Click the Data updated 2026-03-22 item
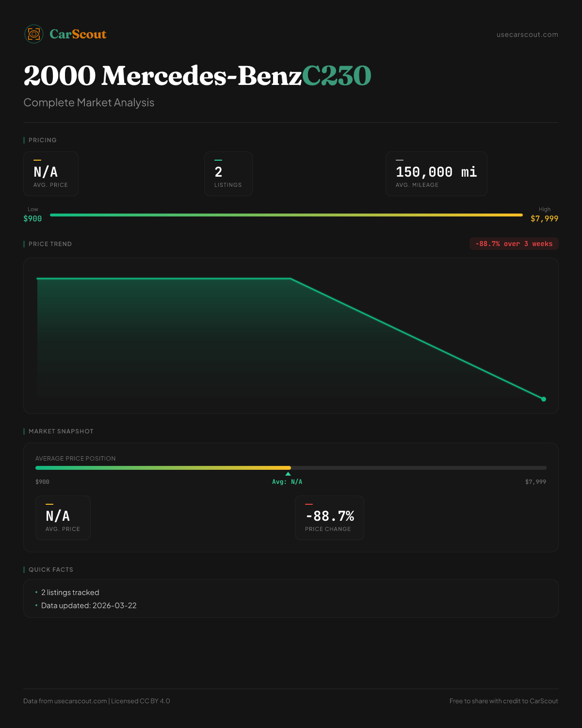582x728 pixels. pos(89,606)
